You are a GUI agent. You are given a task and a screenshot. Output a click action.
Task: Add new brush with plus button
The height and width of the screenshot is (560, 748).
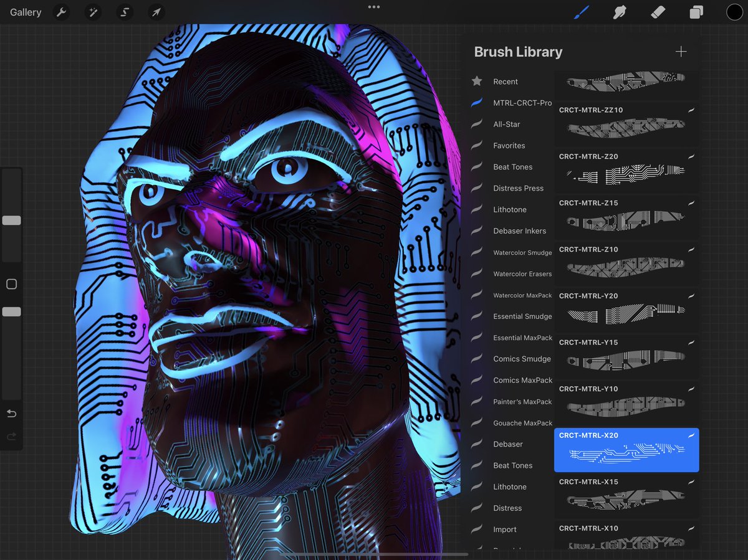coord(681,52)
